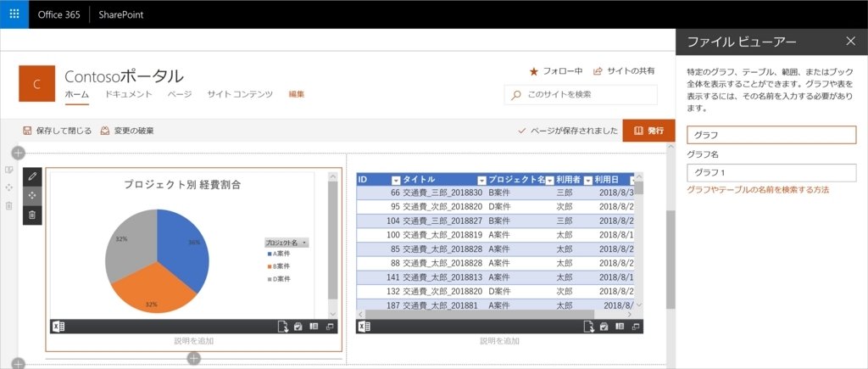Open the Office 365 app launcher

point(14,14)
